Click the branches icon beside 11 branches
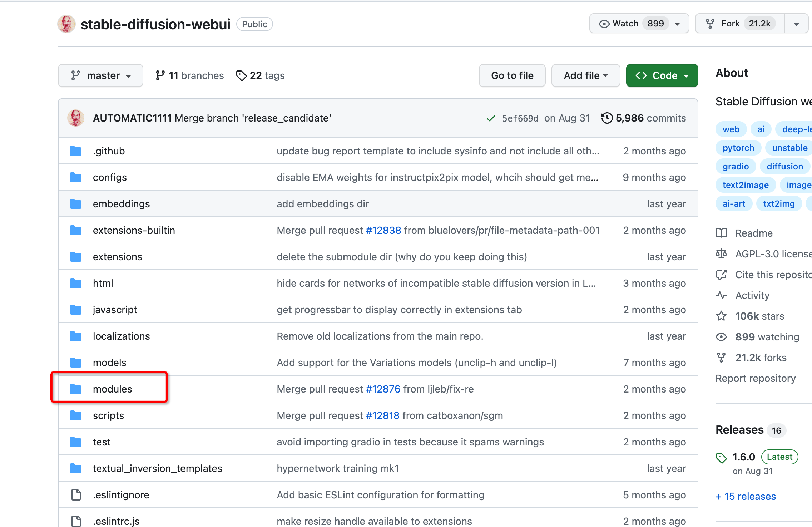 tap(160, 75)
